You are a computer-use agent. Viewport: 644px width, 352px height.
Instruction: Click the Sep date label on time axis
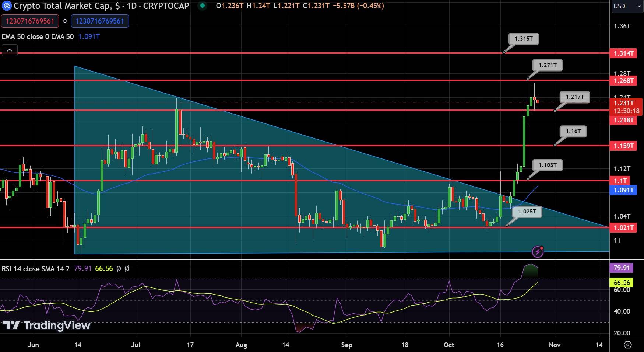346,345
